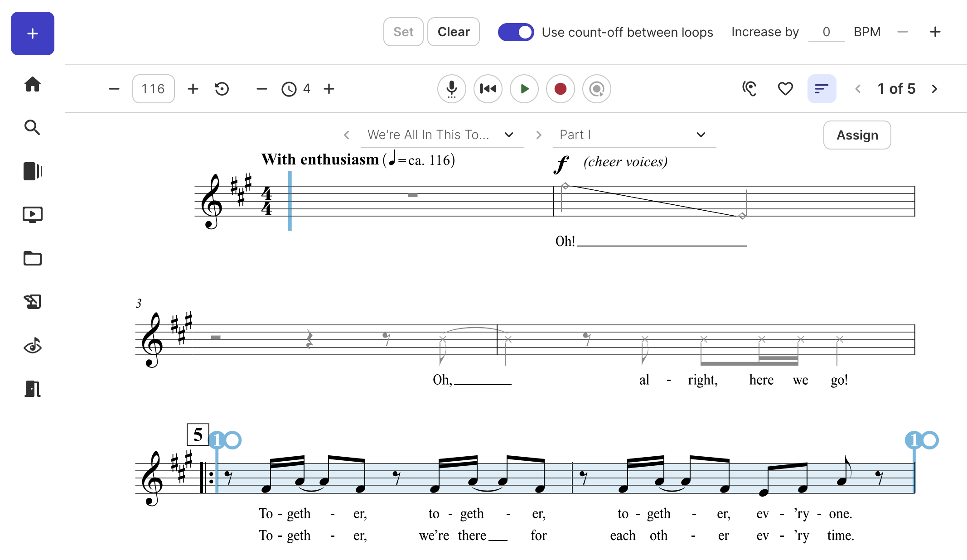Image resolution: width=967 pixels, height=560 pixels.
Task: Toggle the highlighted lines view button
Action: [822, 89]
